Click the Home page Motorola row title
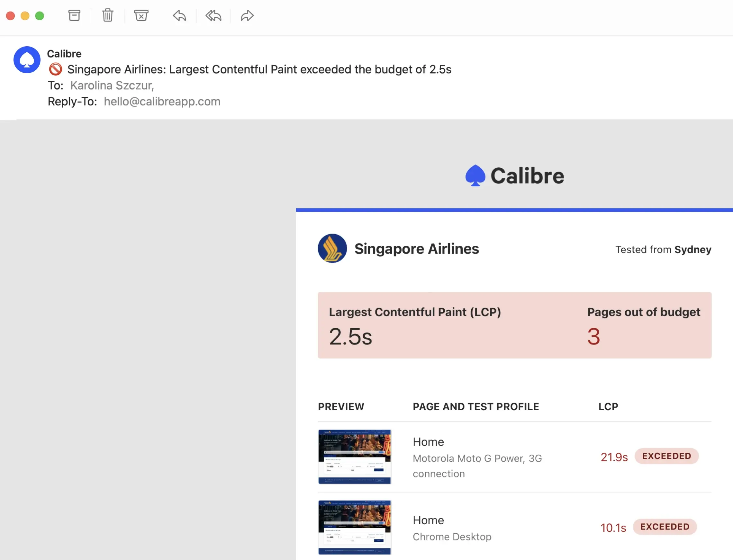Viewport: 733px width, 560px height. point(428,442)
